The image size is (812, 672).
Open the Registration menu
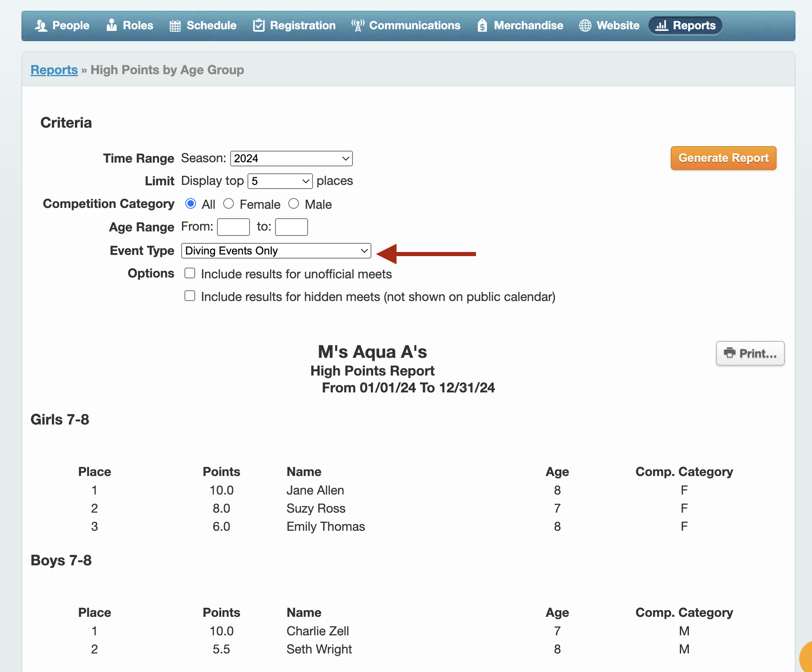tap(294, 26)
